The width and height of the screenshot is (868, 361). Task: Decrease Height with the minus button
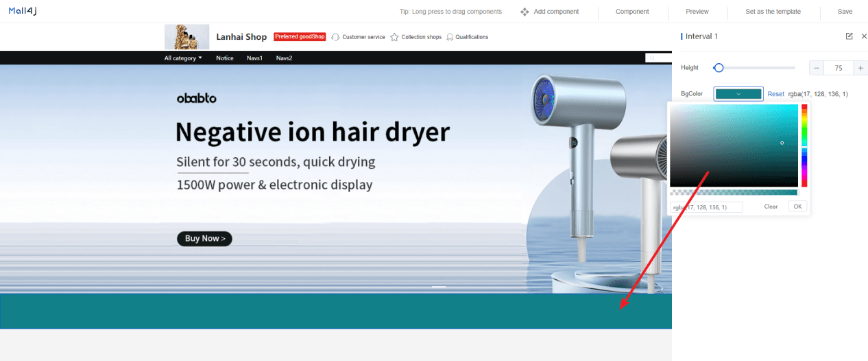coord(817,68)
